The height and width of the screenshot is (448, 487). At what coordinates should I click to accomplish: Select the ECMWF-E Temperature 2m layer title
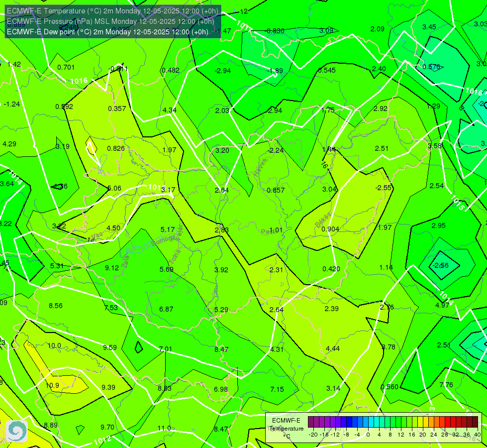[x=113, y=11]
